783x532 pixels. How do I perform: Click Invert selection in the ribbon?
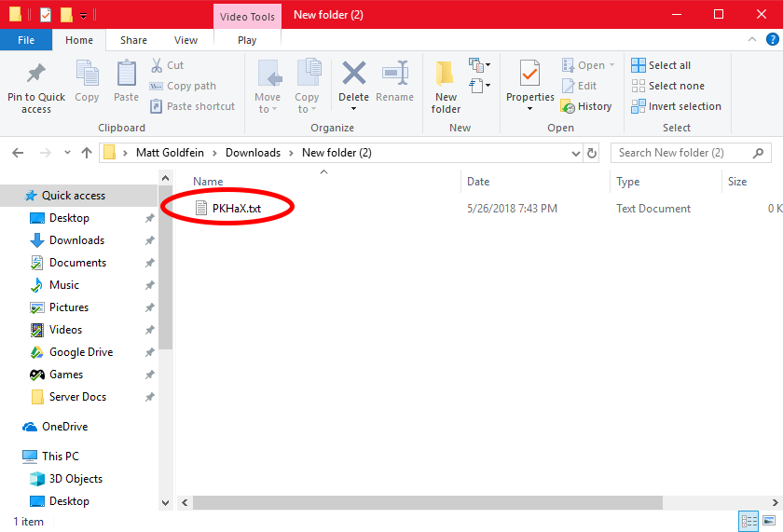point(676,106)
